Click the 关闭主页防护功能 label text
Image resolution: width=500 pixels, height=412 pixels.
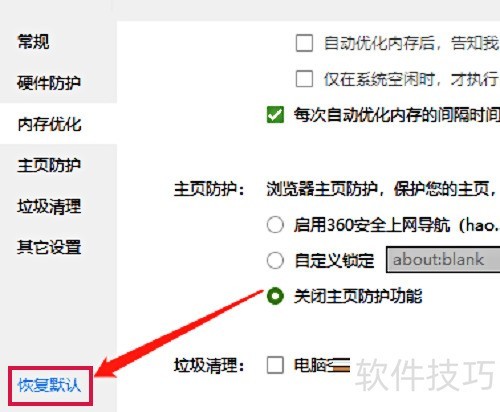click(x=358, y=296)
